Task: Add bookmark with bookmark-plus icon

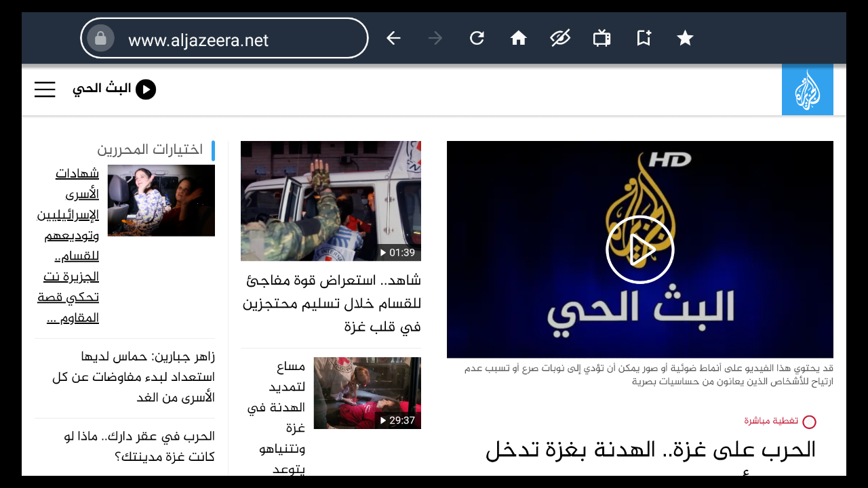Action: pos(644,38)
